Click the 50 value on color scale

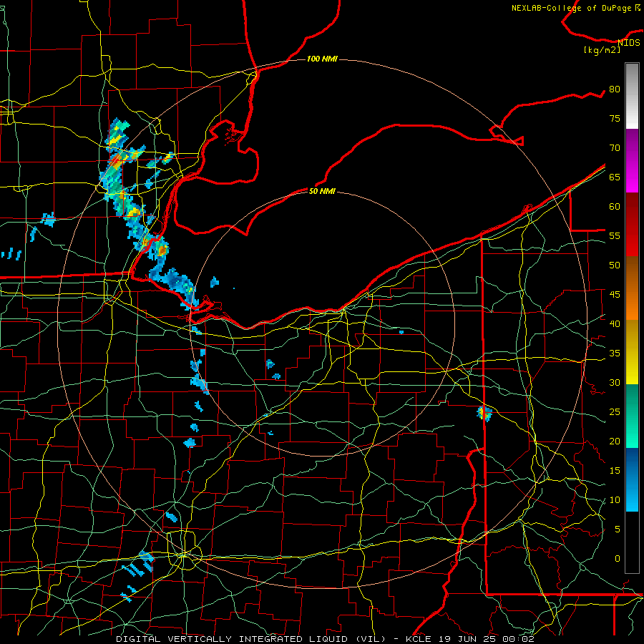(x=615, y=265)
